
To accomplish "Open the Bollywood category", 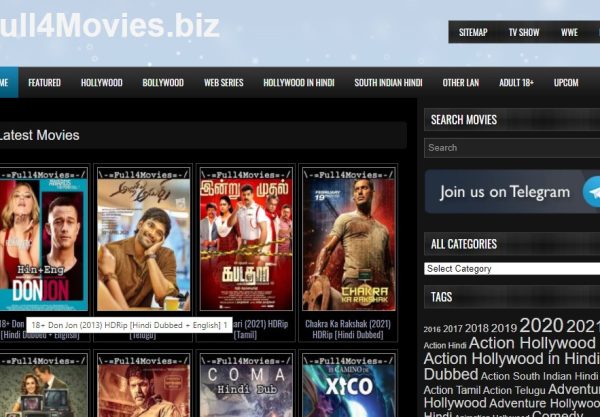I will (x=163, y=83).
